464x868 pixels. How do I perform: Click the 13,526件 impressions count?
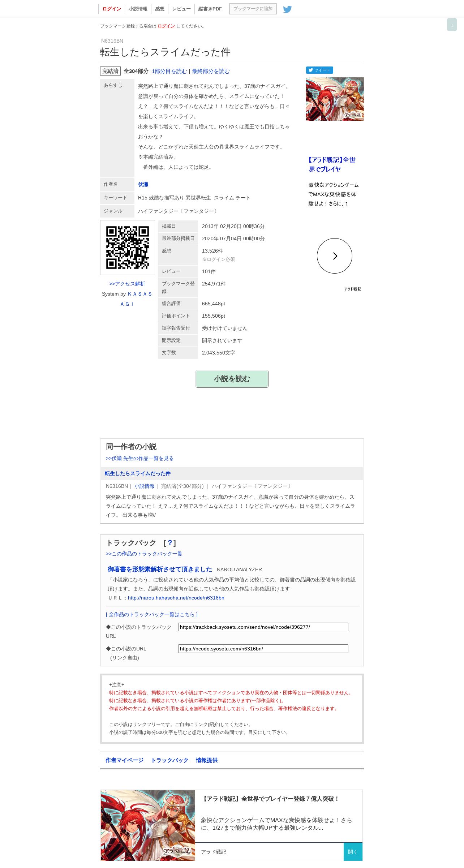point(212,251)
